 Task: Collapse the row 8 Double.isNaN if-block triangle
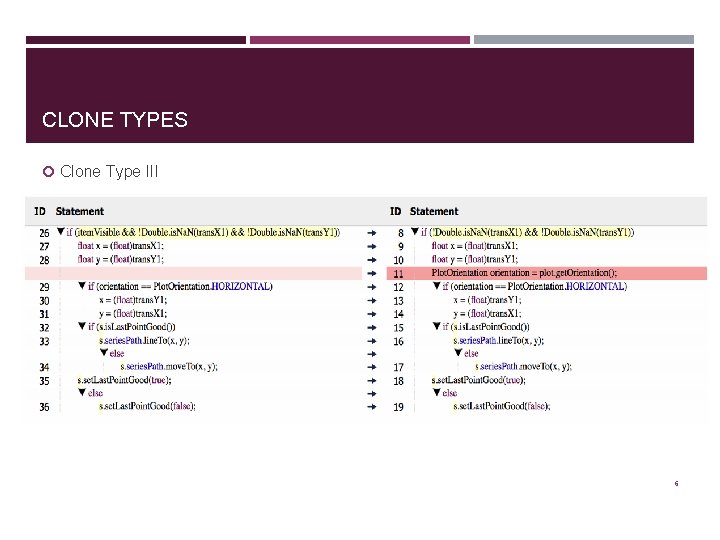415,232
